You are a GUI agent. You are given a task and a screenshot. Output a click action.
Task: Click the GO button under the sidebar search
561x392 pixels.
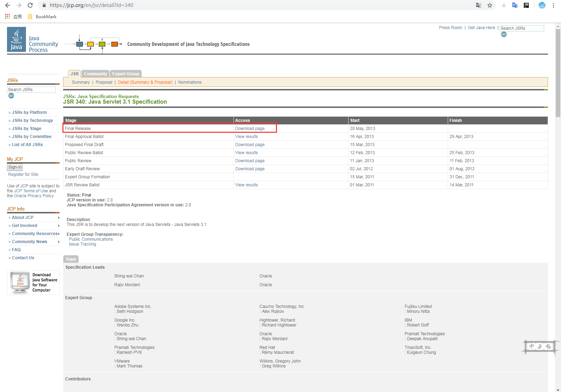tap(11, 96)
